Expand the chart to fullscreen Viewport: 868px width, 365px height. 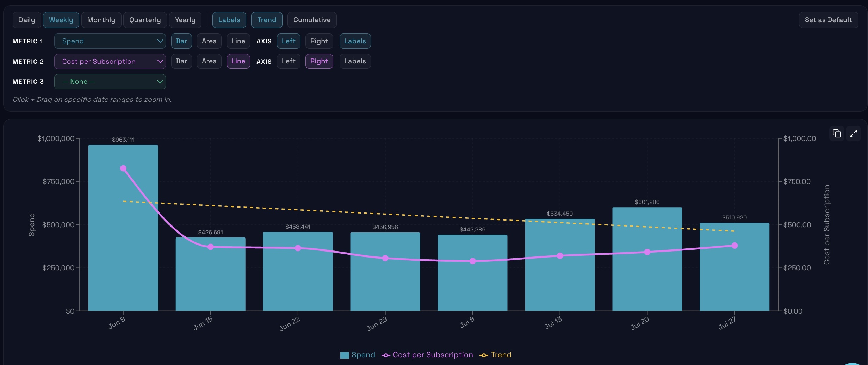853,134
